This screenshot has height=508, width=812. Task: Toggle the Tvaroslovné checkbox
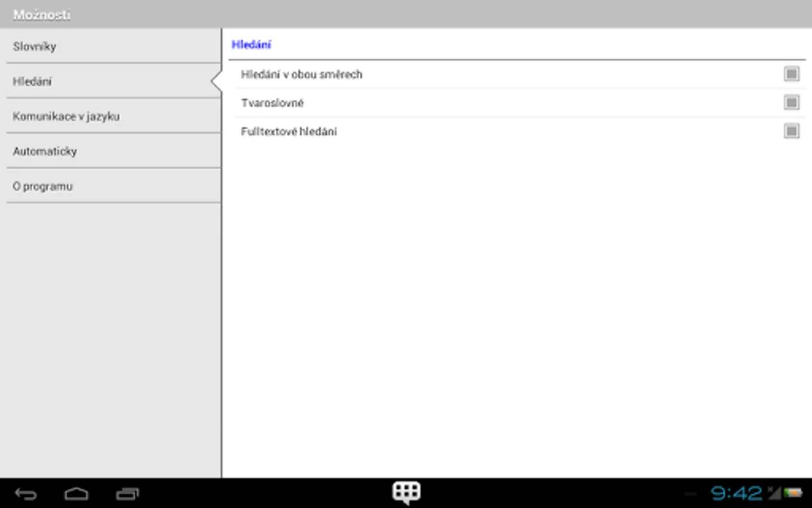pos(792,102)
